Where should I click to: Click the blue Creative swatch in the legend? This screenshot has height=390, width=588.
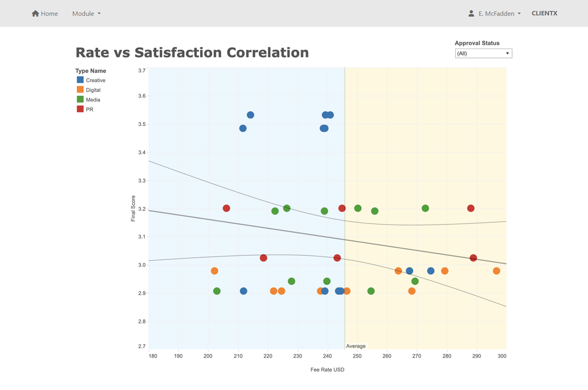(x=80, y=80)
